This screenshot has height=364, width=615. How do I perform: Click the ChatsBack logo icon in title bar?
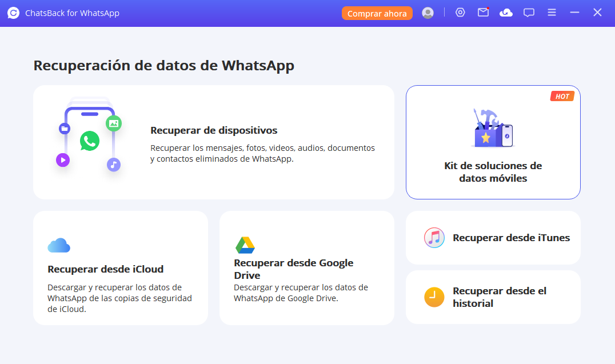click(x=13, y=13)
